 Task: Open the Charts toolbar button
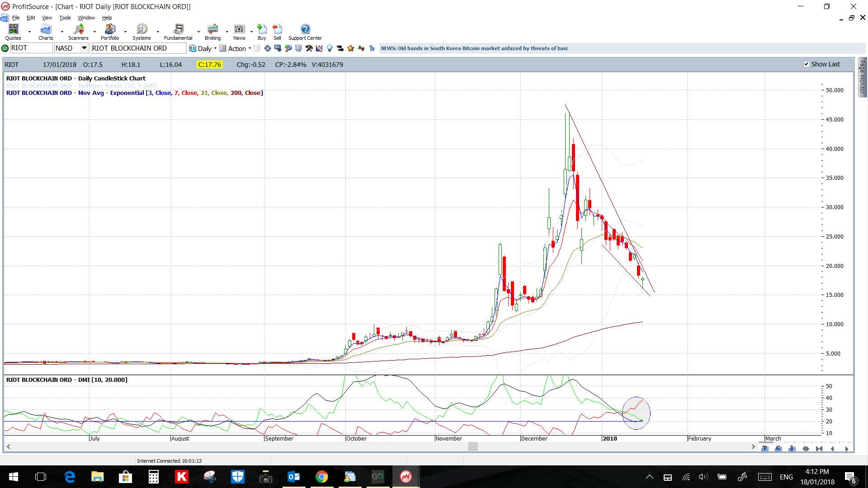pos(46,32)
